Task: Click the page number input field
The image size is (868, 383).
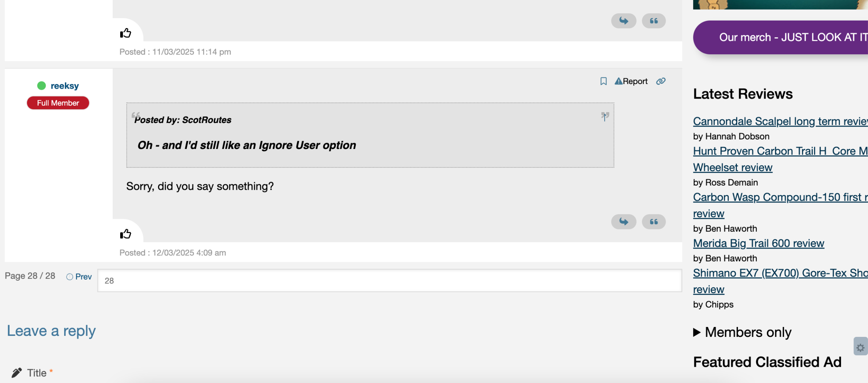Action: [x=389, y=281]
